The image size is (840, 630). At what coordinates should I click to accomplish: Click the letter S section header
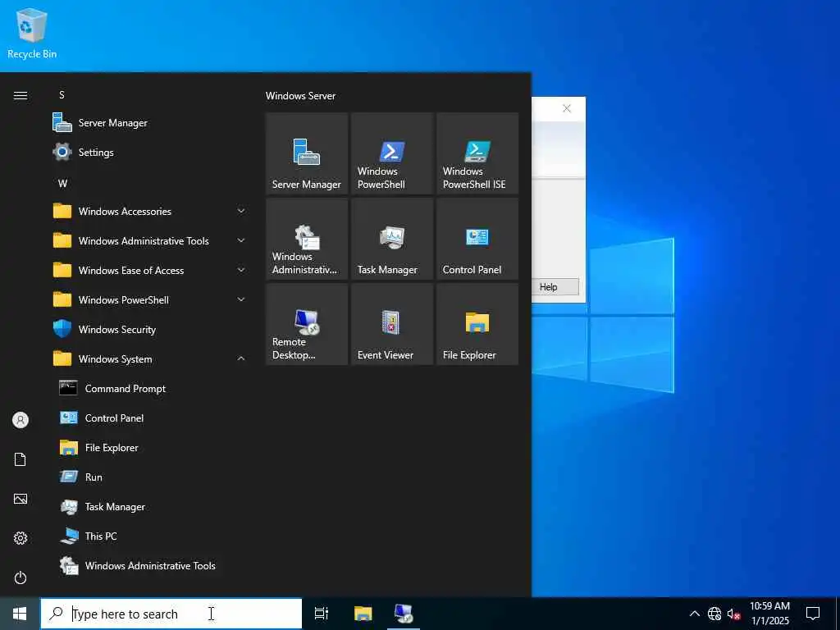tap(62, 95)
